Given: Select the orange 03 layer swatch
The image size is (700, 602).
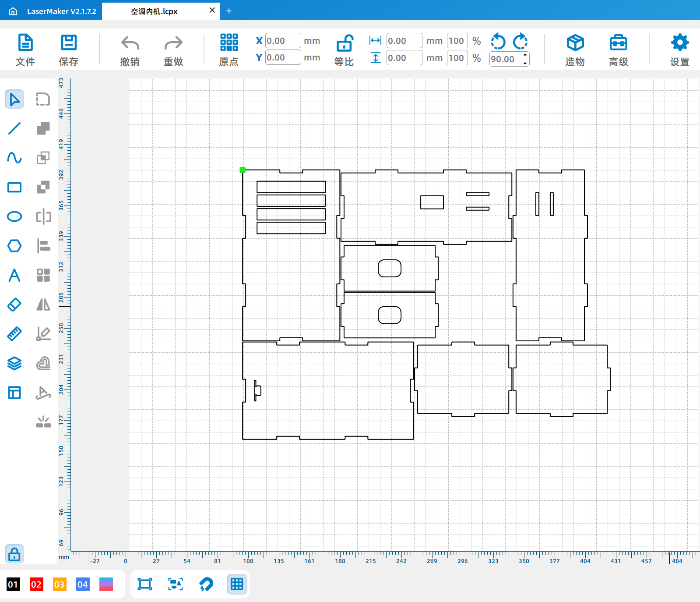Looking at the screenshot, I should [x=60, y=584].
